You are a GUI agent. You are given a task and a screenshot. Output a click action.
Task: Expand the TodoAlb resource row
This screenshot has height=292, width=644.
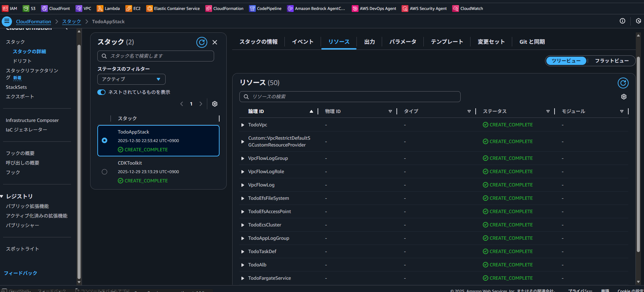pyautogui.click(x=243, y=265)
